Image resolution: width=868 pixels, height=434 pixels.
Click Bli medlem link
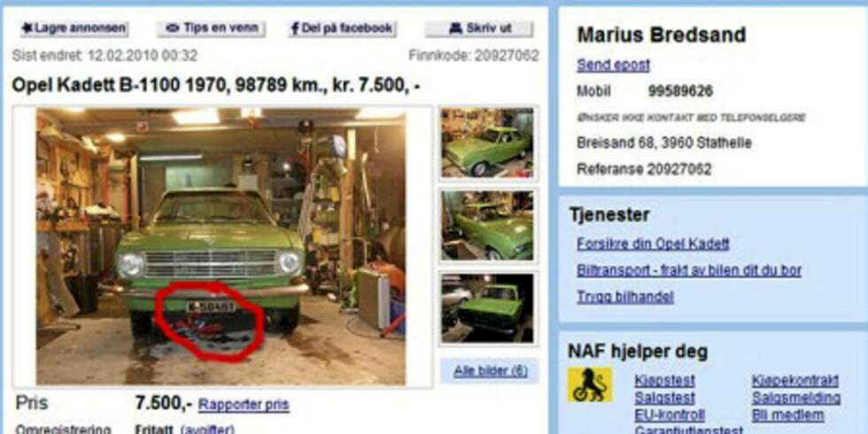(x=787, y=415)
